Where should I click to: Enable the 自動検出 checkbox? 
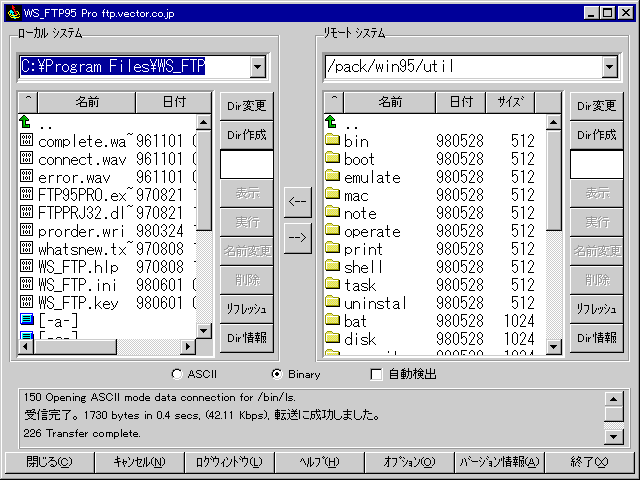click(x=376, y=374)
